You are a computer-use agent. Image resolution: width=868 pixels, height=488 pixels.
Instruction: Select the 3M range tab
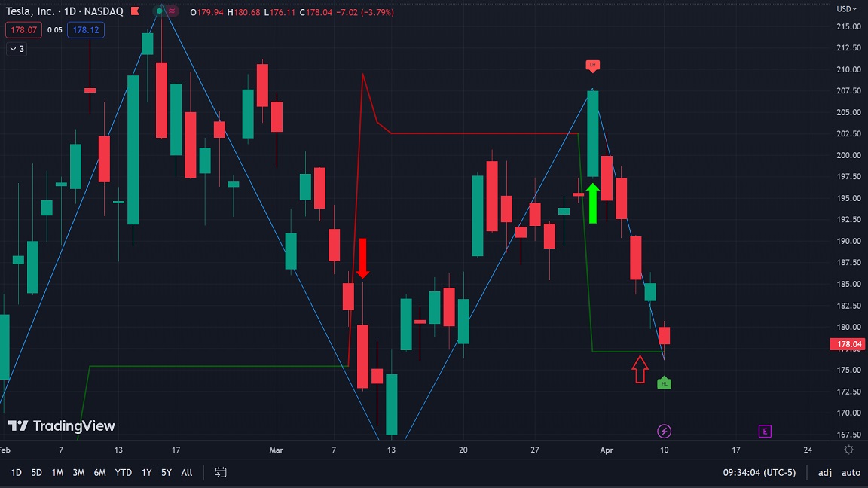(78, 472)
